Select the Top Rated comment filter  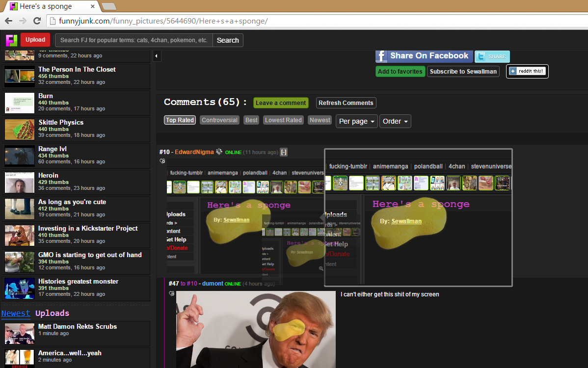pyautogui.click(x=180, y=120)
